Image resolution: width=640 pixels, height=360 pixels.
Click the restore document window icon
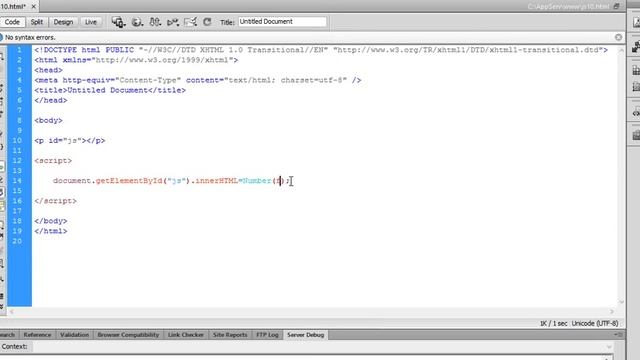point(616,6)
